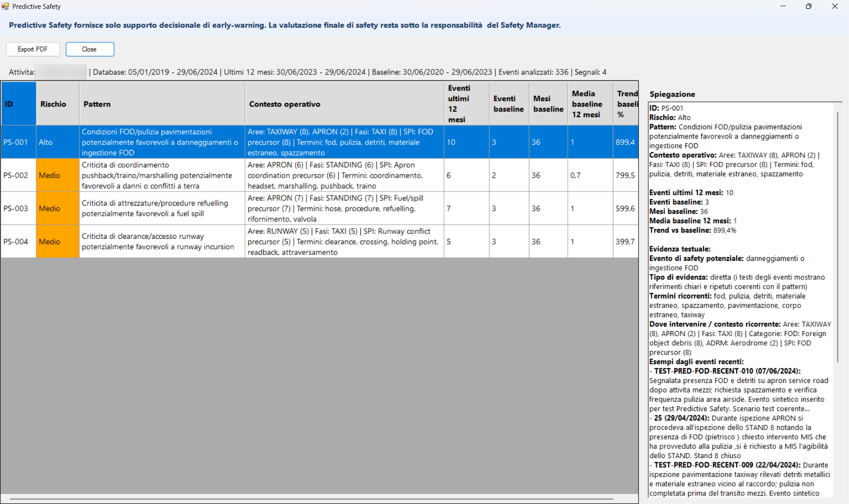Viewport: 849px width, 504px height.
Task: Select the PS-004 row ID cell
Action: [19, 241]
